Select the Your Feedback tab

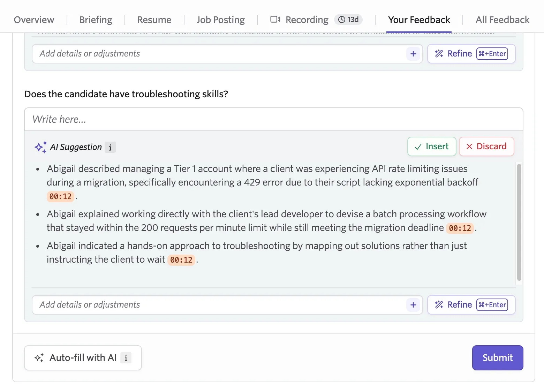[x=419, y=20]
